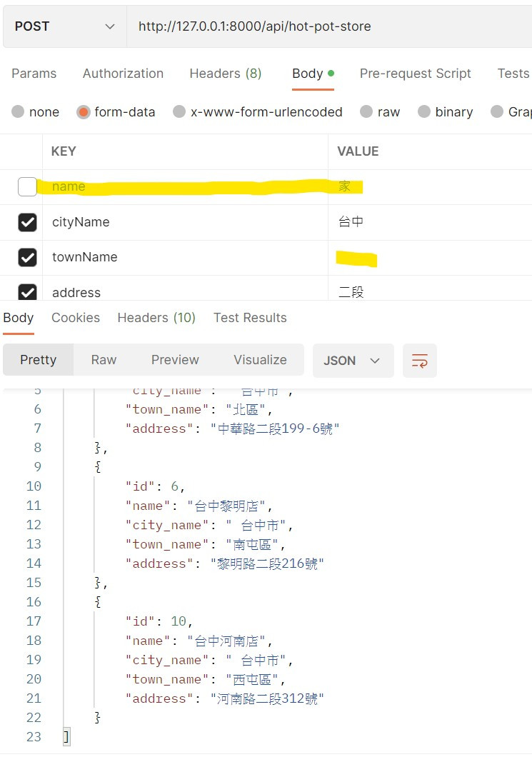Open the Authorization tab
532x757 pixels.
pyautogui.click(x=123, y=74)
